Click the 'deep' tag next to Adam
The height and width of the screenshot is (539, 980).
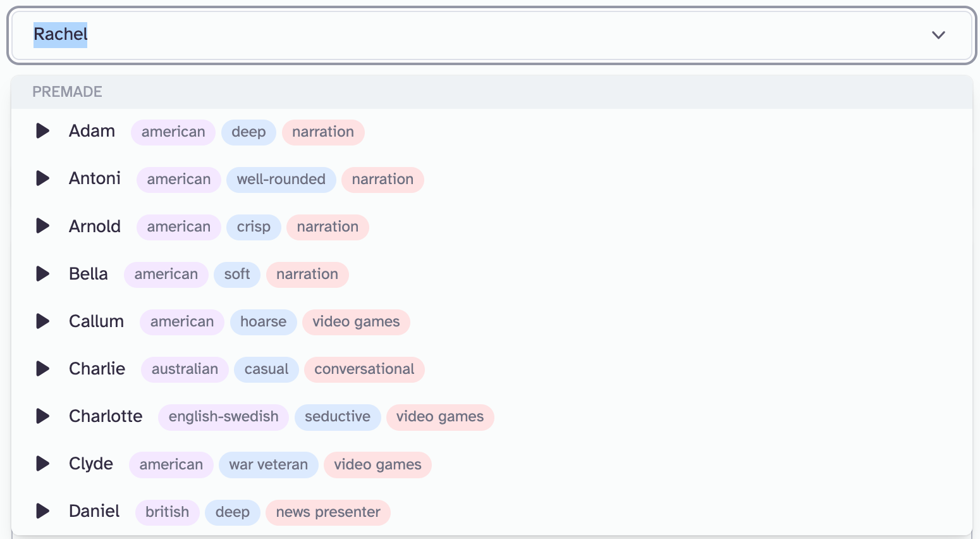tap(248, 132)
